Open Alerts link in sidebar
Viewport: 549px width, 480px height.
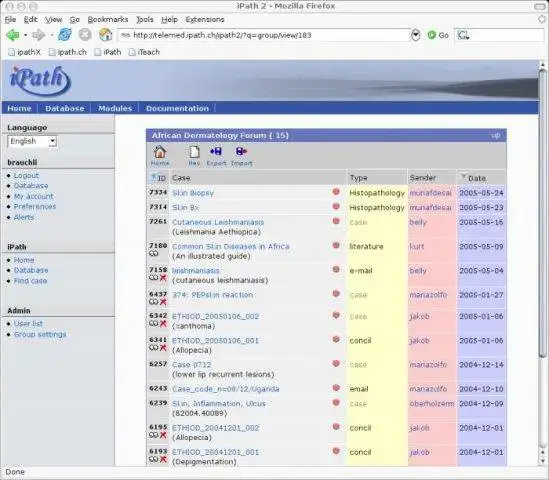click(x=24, y=217)
